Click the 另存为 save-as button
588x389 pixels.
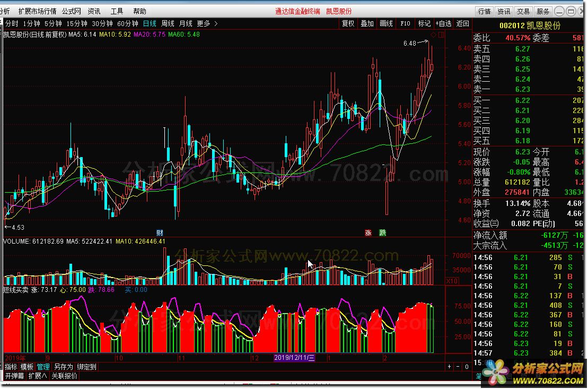[63, 367]
